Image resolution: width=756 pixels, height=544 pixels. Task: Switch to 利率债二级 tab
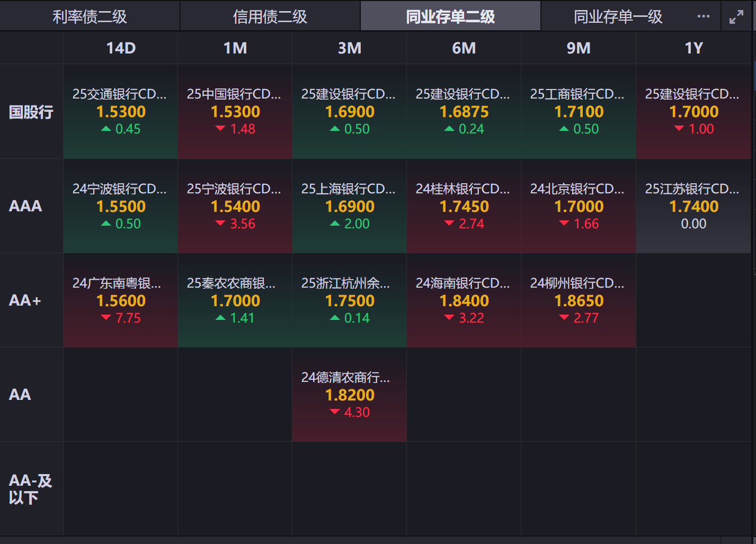pos(90,16)
